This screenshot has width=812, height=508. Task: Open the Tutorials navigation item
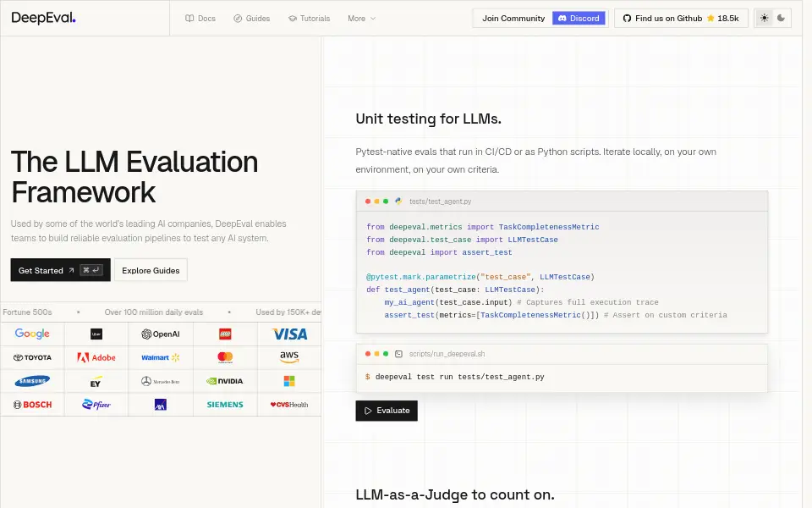pyautogui.click(x=310, y=18)
